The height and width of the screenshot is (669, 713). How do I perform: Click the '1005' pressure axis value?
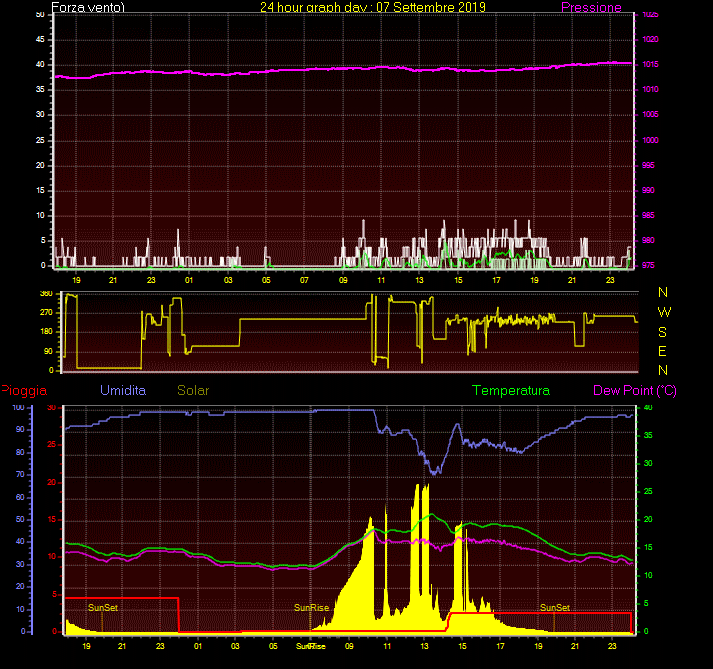coord(650,114)
